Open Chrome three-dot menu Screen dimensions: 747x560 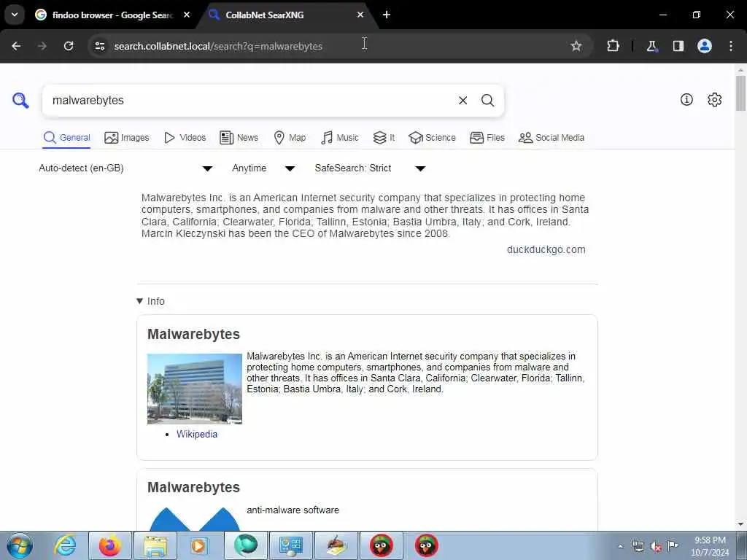tap(731, 46)
